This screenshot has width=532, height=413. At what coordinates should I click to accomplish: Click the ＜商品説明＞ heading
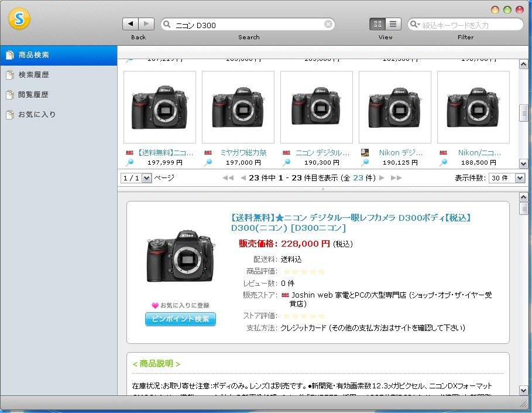[x=156, y=364]
